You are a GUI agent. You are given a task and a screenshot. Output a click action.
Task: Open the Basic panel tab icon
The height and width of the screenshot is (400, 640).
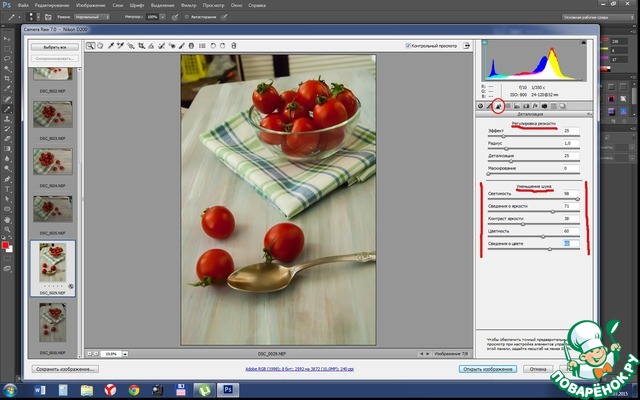pos(481,105)
